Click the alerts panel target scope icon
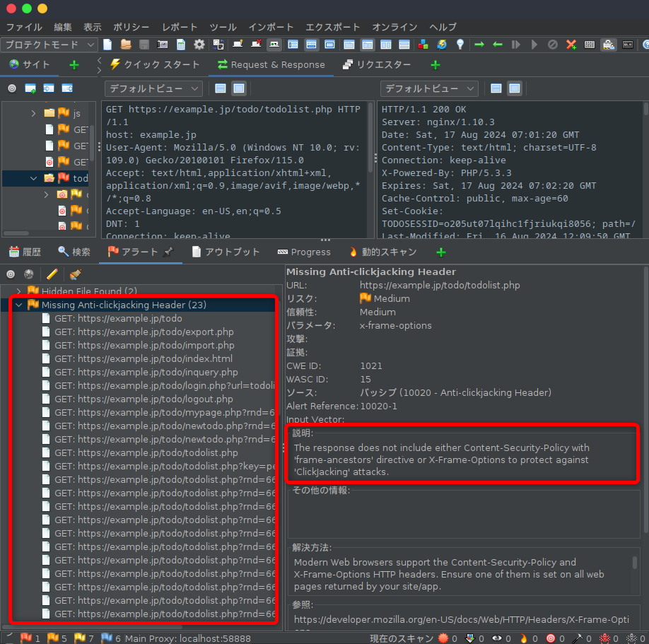The image size is (649, 644). point(11,274)
